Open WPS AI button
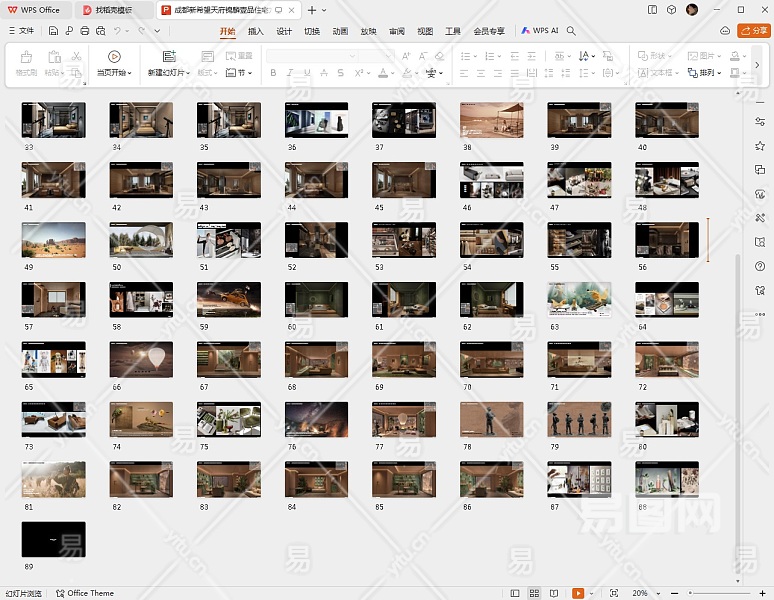This screenshot has width=774, height=600. [x=539, y=31]
